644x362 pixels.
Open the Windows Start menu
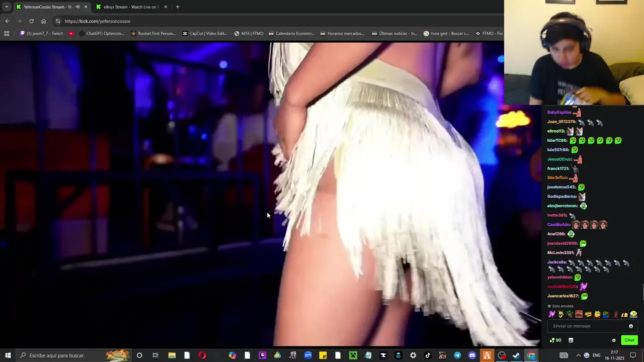pos(8,355)
